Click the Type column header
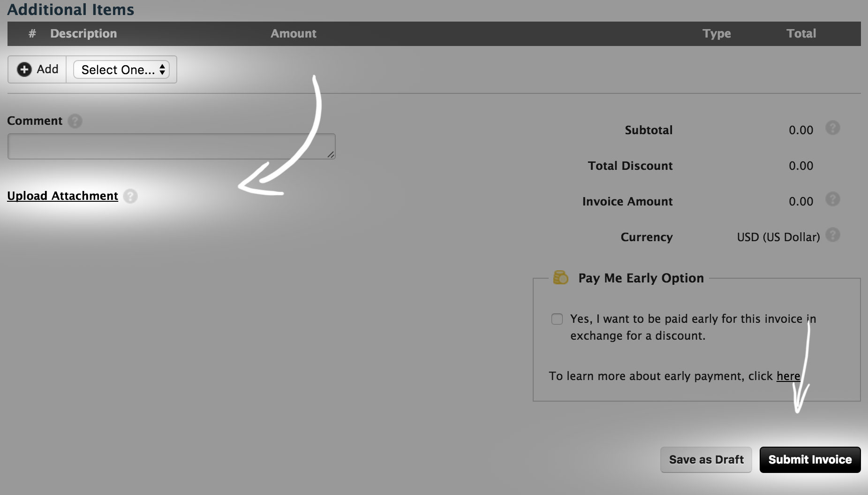Screen dimensions: 868x495 click(x=717, y=34)
